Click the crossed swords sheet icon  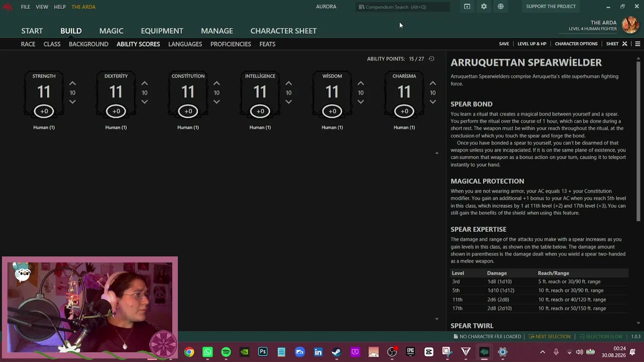625,44
